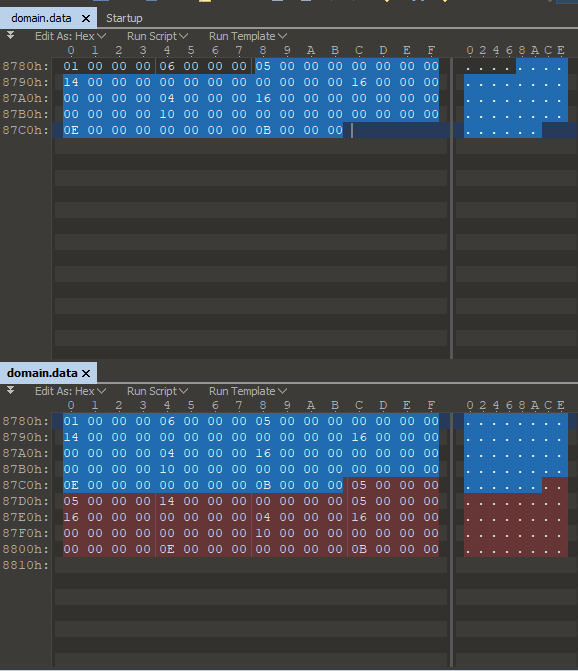Open Edit As: Hex dropdown in lower pane
This screenshot has width=578, height=671.
70,391
